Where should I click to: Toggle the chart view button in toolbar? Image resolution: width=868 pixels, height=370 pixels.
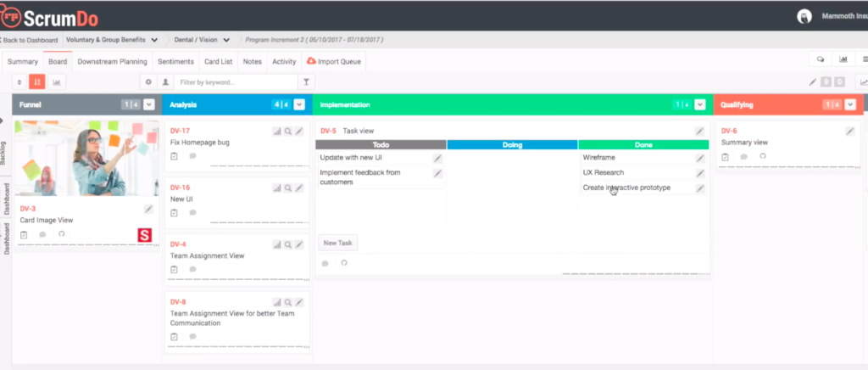(56, 82)
